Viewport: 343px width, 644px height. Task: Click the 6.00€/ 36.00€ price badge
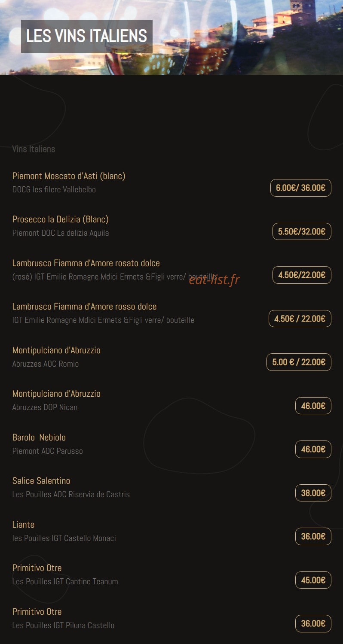click(300, 188)
